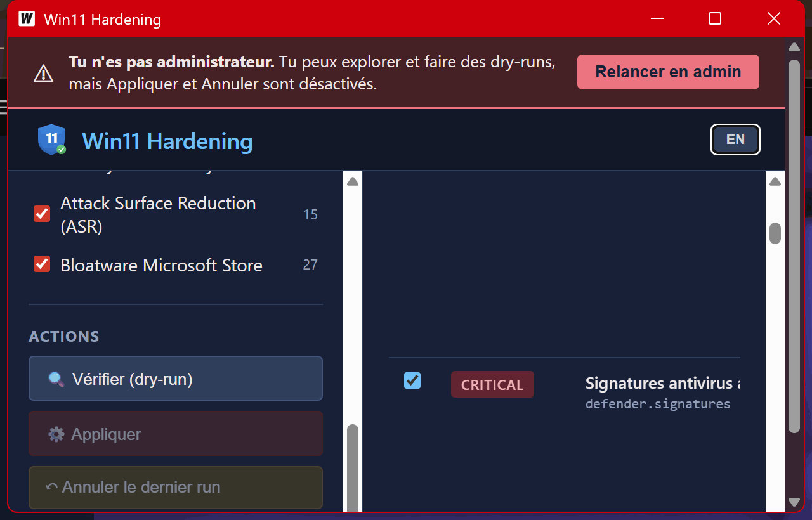Viewport: 812px width, 520px height.
Task: Click the CRITICAL severity badge
Action: click(492, 384)
